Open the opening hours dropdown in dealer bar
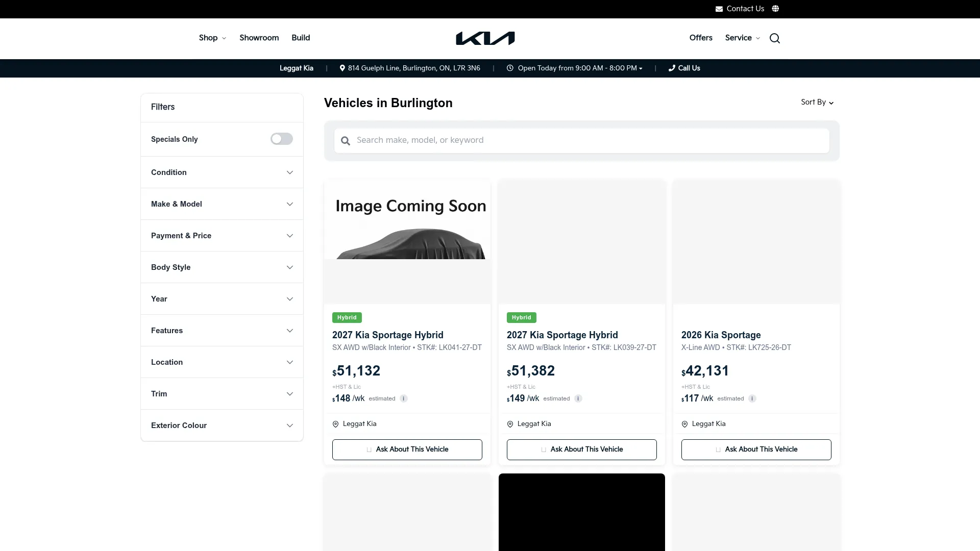The height and width of the screenshot is (551, 980). click(x=580, y=68)
